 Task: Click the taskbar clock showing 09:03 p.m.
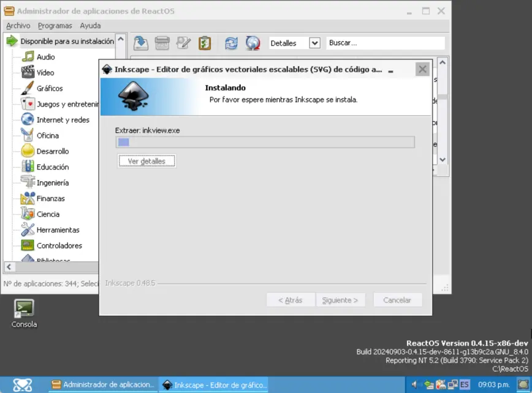[x=493, y=385]
